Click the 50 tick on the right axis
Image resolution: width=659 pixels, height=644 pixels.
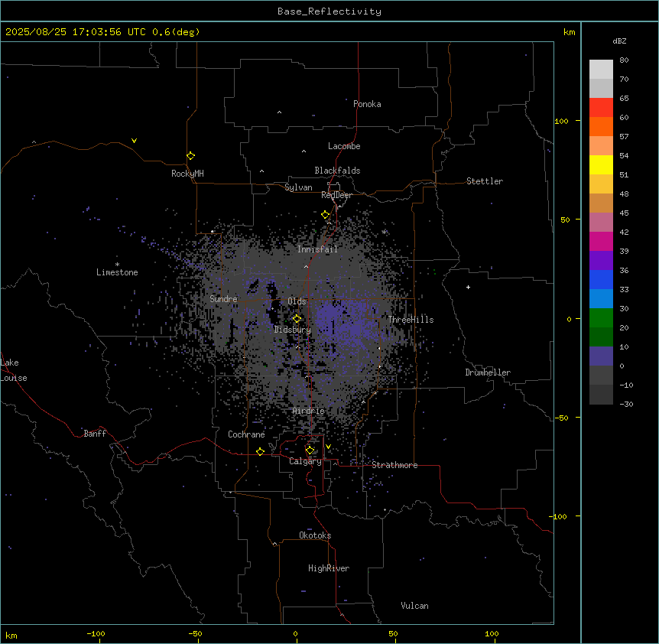[565, 220]
